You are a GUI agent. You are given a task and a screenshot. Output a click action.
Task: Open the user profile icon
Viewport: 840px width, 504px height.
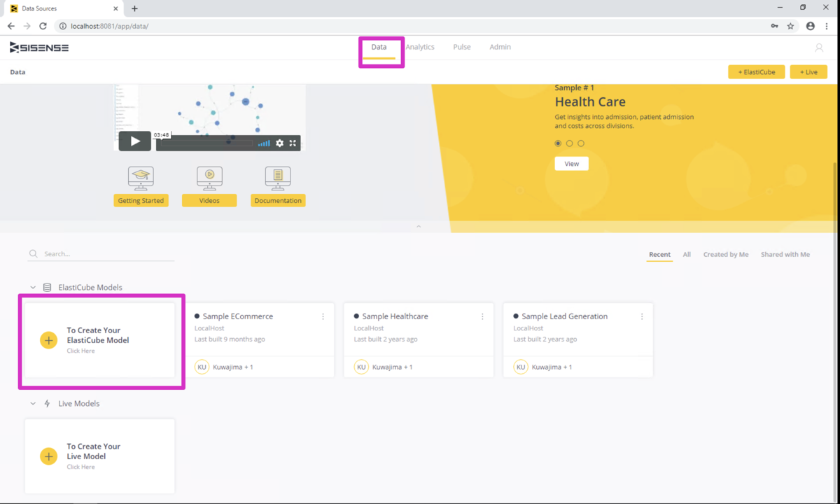point(819,48)
